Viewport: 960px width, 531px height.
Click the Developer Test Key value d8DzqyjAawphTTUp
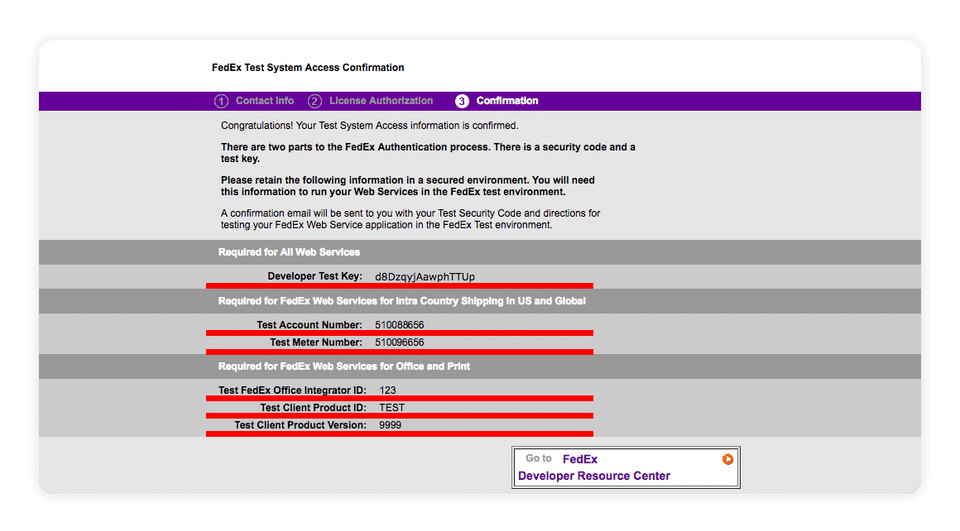425,276
